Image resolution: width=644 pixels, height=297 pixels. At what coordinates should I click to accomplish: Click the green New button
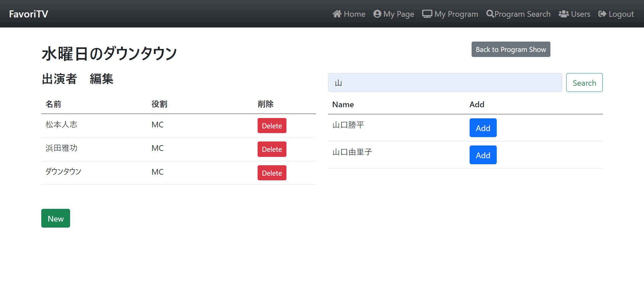(56, 218)
